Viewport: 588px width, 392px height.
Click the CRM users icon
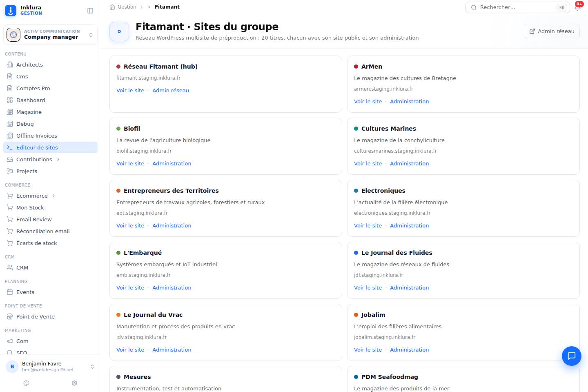[10, 267]
